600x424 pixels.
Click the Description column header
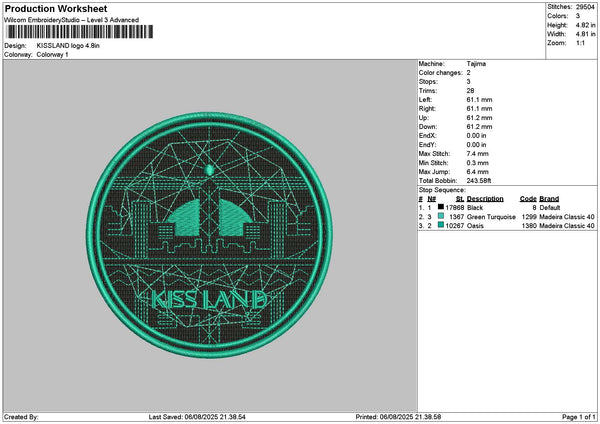pyautogui.click(x=485, y=199)
